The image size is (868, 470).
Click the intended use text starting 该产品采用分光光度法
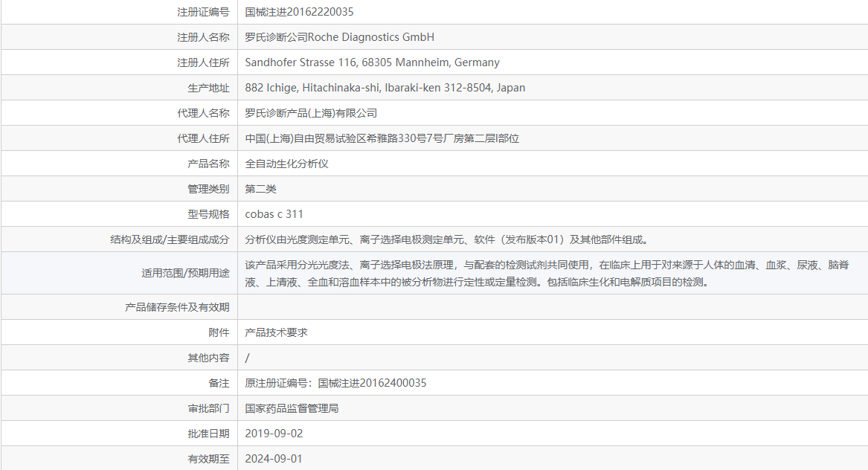tap(547, 274)
